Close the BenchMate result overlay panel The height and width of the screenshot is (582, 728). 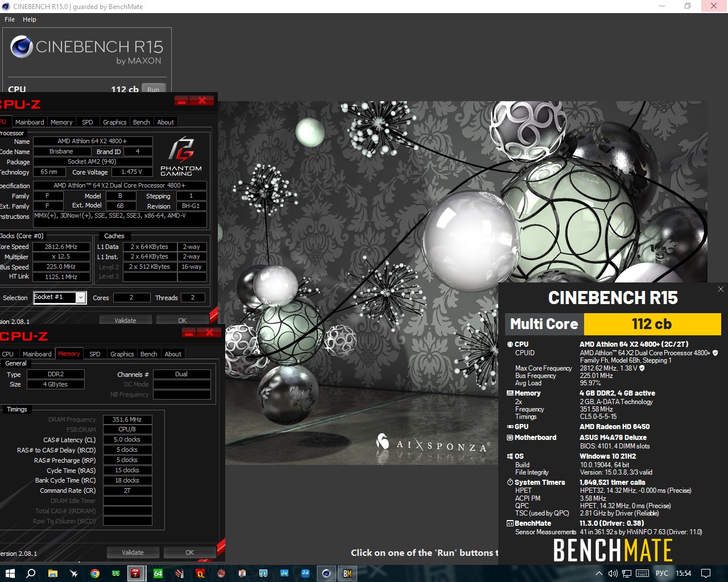(721, 289)
